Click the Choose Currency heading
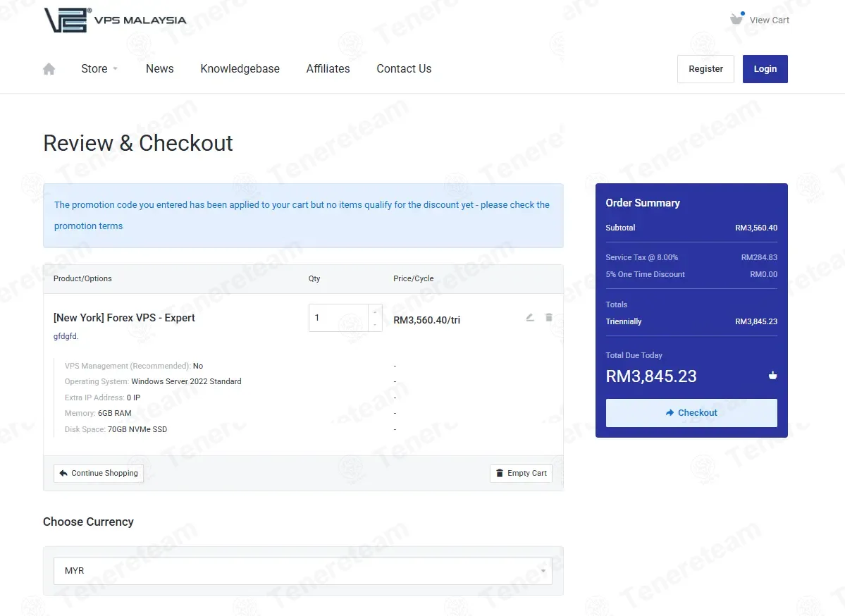Viewport: 845px width, 616px height. [88, 522]
